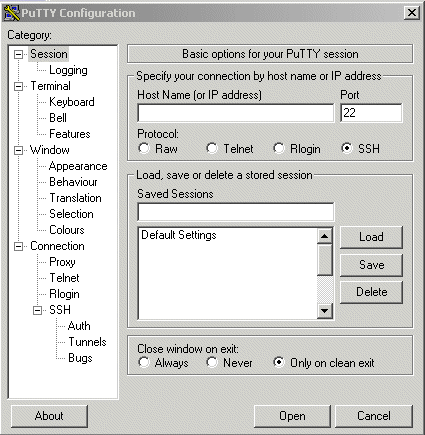Screen dimensions: 425x435
Task: Click the sessions list scroll-up arrow
Action: coord(324,236)
